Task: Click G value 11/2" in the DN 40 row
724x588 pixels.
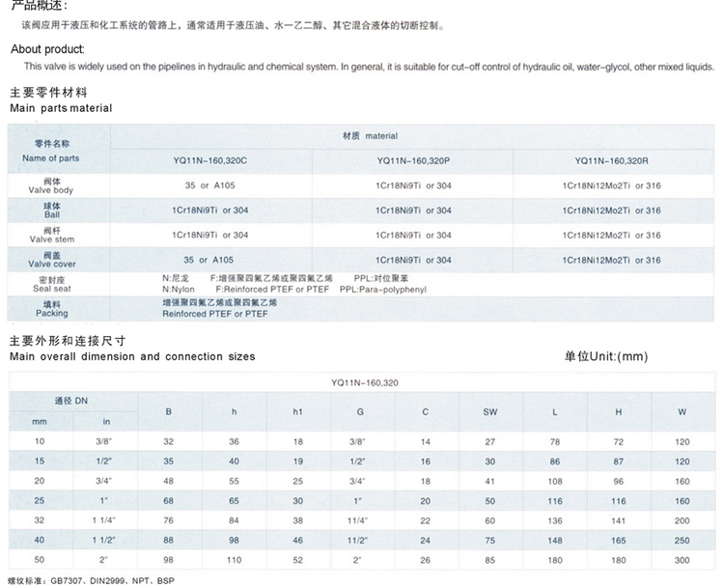Action: (357, 541)
